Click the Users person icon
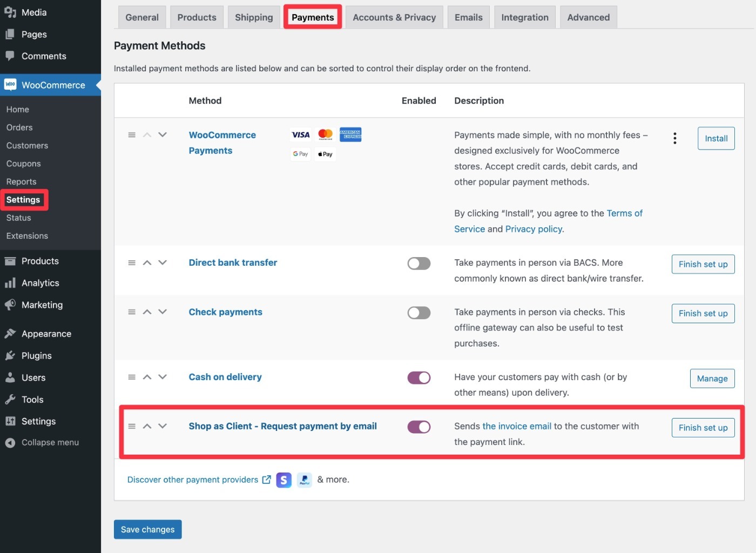This screenshot has height=553, width=756. point(10,377)
